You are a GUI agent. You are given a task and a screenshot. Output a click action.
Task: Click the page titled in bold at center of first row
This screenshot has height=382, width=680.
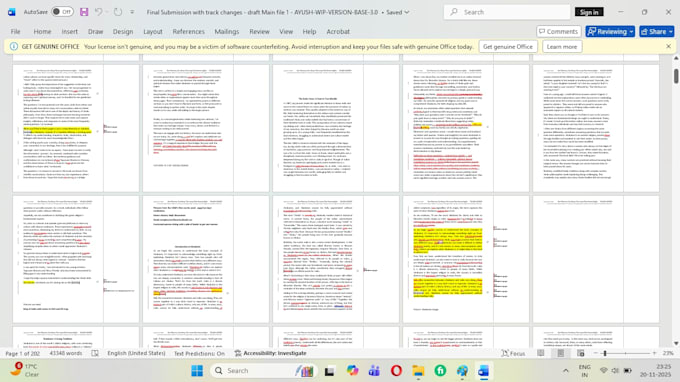point(336,128)
